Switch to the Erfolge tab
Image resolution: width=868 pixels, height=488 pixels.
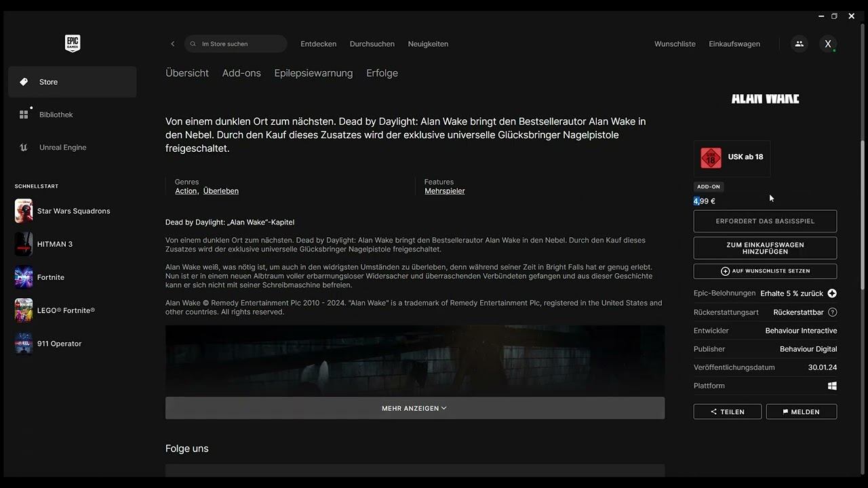pyautogui.click(x=382, y=73)
